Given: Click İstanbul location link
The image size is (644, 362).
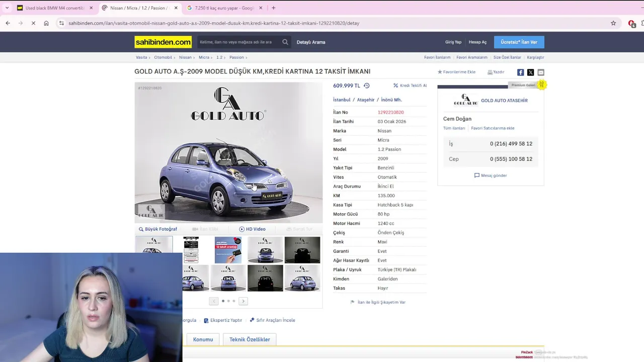Looking at the screenshot, I should point(341,100).
